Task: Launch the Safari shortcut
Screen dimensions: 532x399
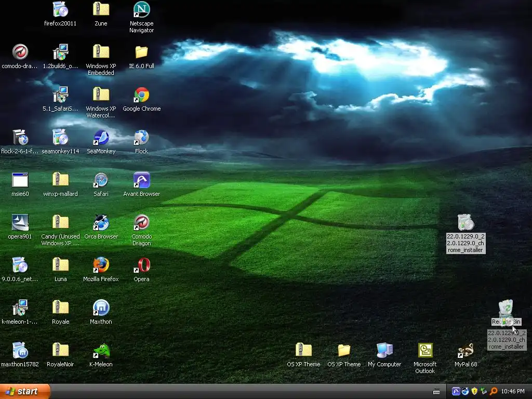Action: pyautogui.click(x=101, y=180)
